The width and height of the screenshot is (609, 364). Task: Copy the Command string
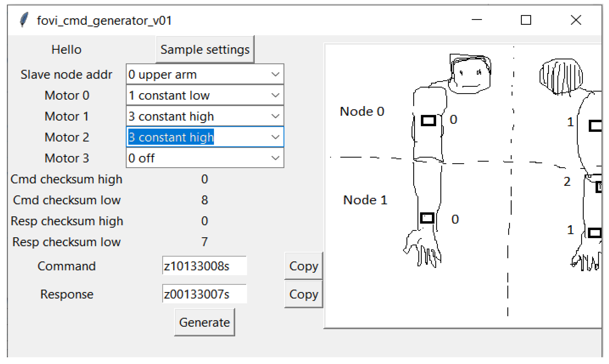(303, 266)
